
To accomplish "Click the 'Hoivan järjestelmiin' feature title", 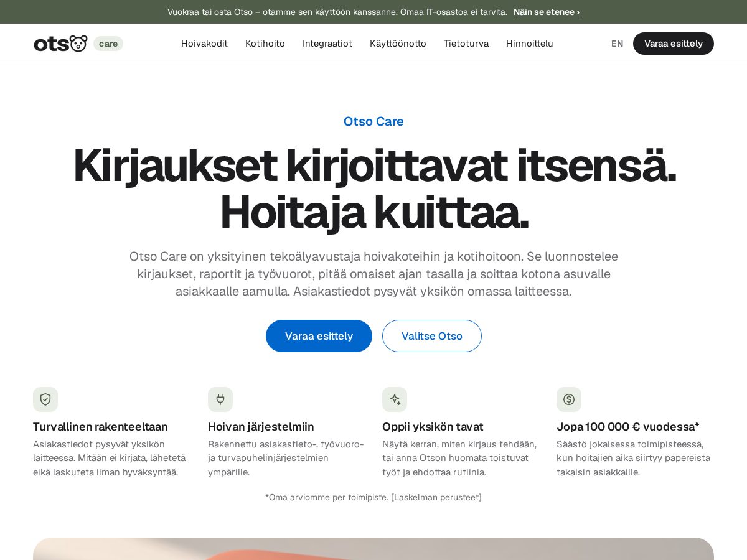I will [x=261, y=427].
